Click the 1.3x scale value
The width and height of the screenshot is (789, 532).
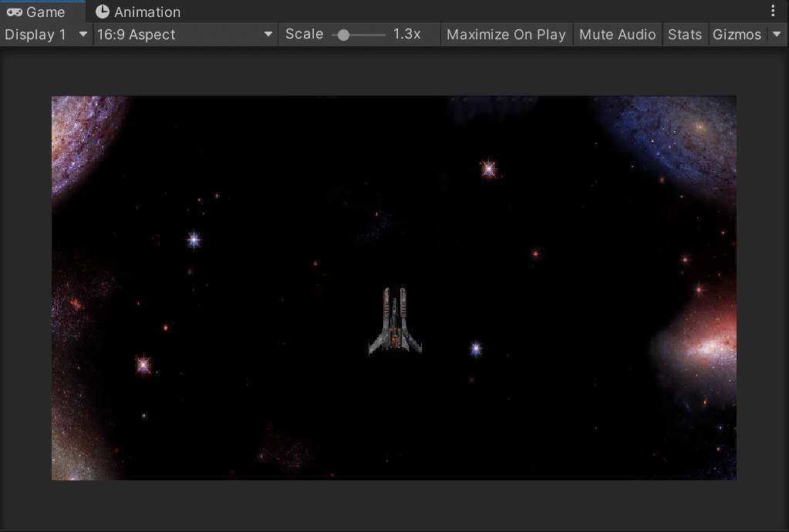pyautogui.click(x=406, y=34)
